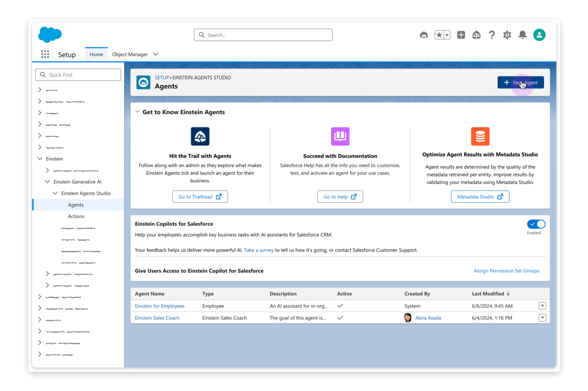
Task: Click the Quick Find input
Action: [78, 75]
